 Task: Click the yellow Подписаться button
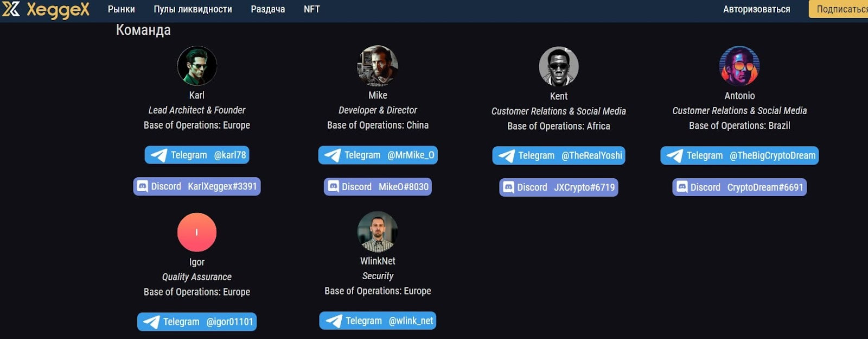(x=839, y=9)
